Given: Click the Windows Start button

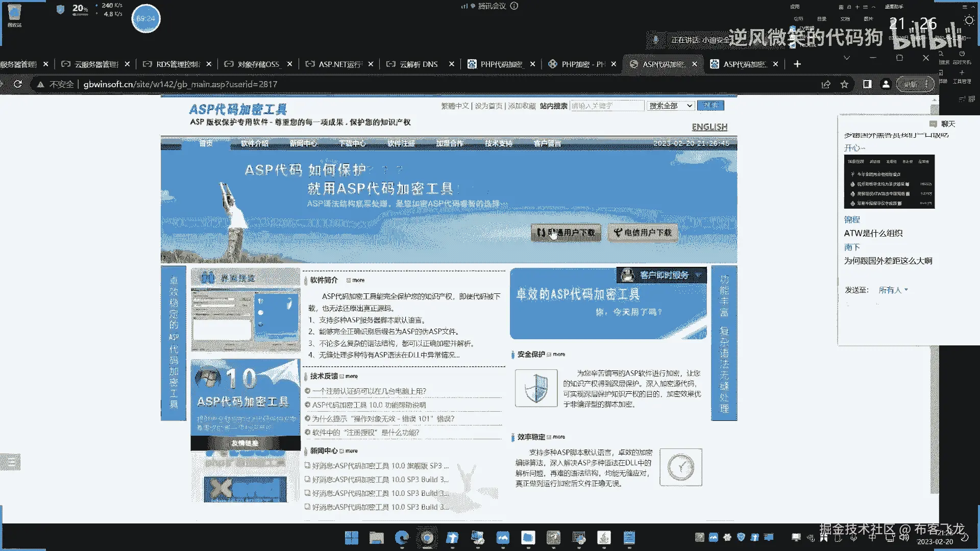Looking at the screenshot, I should (351, 537).
